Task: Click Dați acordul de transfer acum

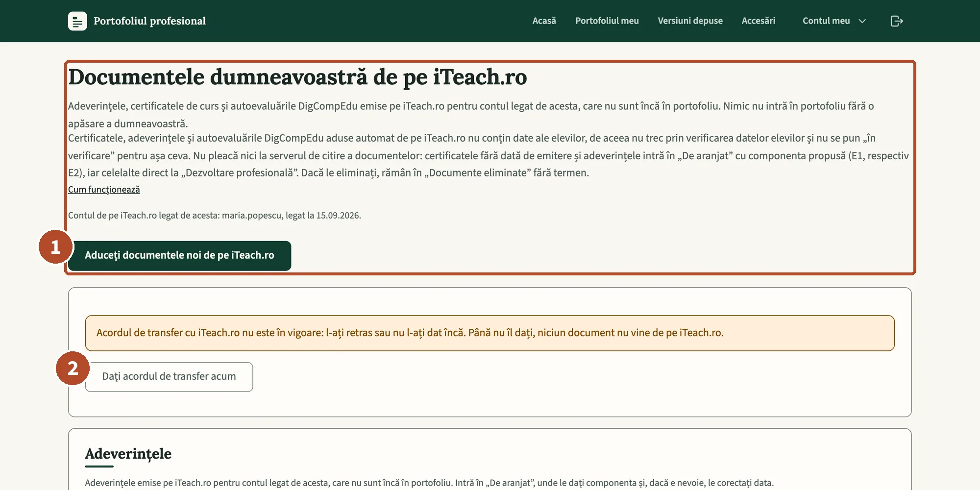Action: (169, 377)
